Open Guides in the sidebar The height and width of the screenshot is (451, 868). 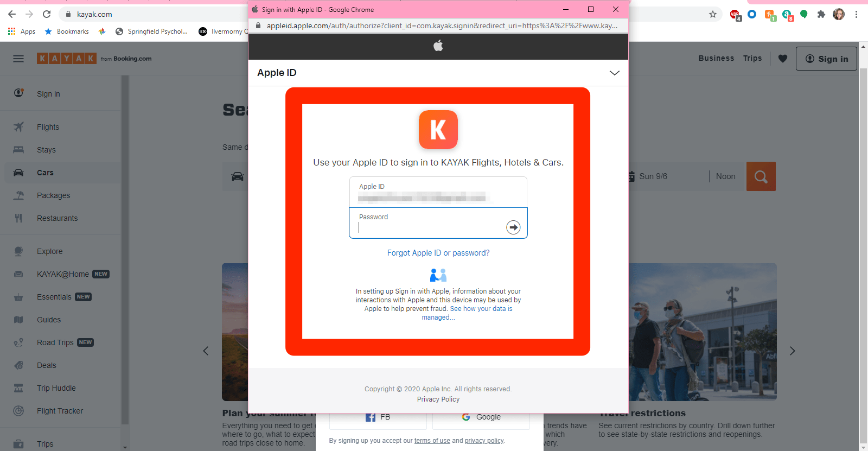click(x=61, y=320)
